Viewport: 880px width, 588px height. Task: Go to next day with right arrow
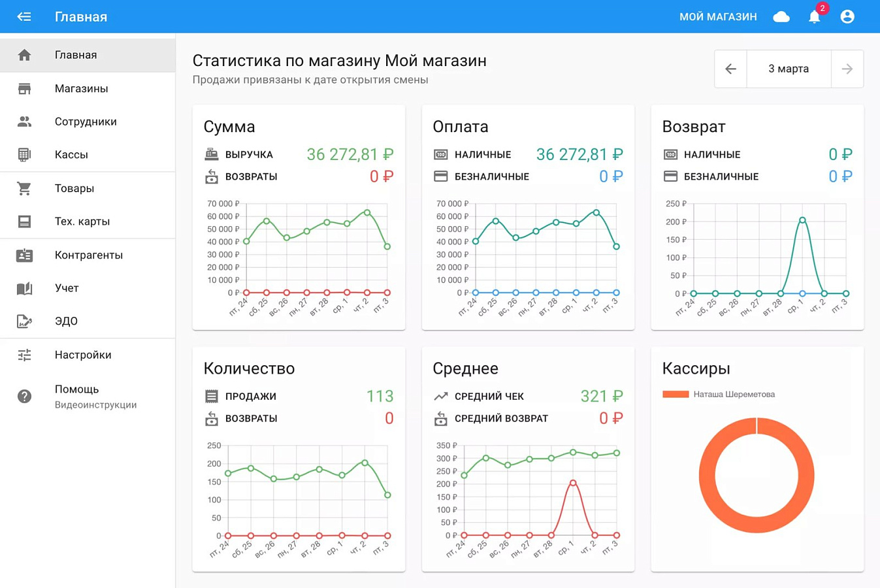pyautogui.click(x=847, y=69)
